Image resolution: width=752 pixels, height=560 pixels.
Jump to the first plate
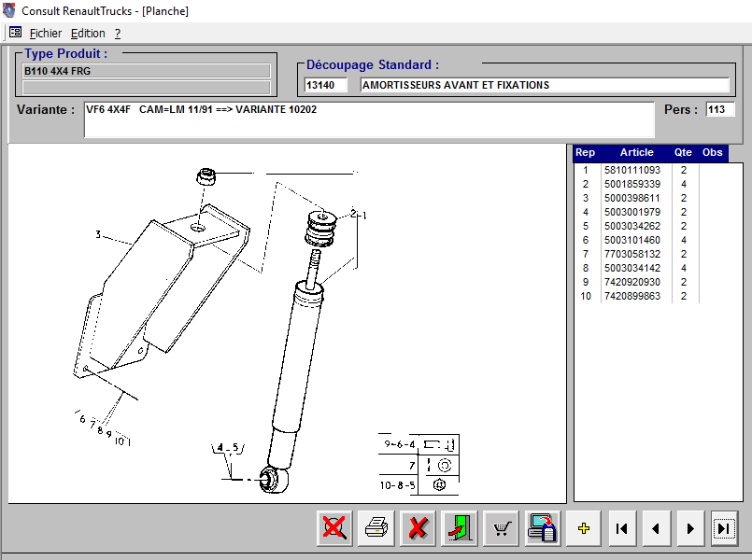point(621,528)
